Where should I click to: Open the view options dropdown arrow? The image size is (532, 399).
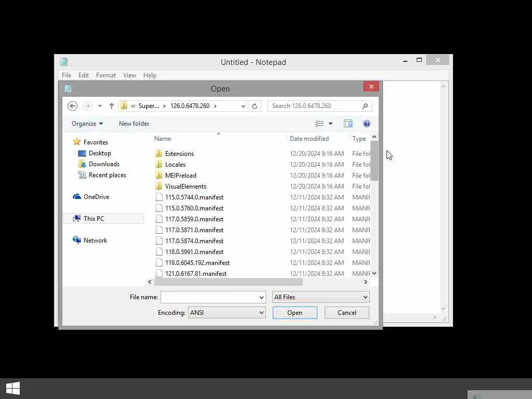click(330, 124)
